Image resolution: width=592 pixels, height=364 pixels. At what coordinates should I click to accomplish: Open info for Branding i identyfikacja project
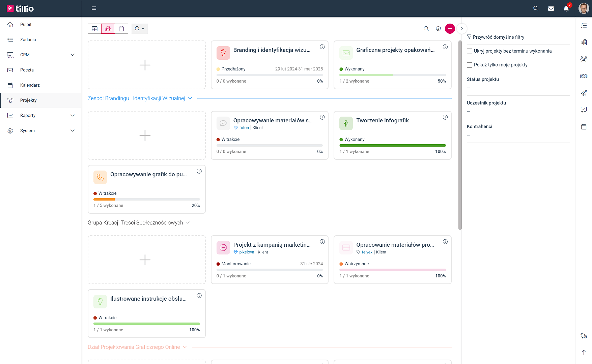(322, 47)
